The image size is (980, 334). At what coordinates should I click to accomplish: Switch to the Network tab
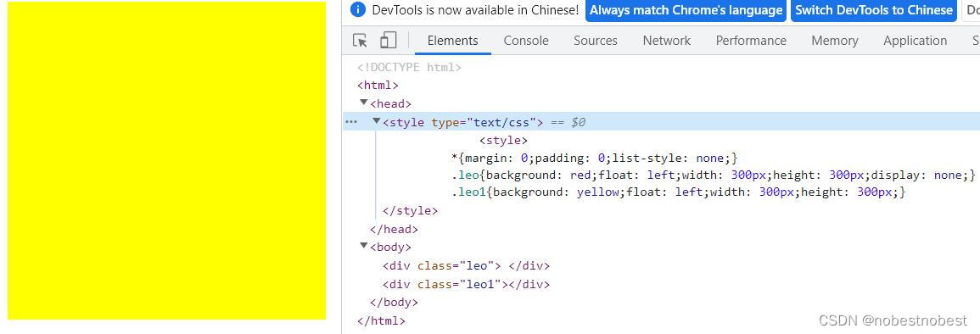[x=667, y=41]
